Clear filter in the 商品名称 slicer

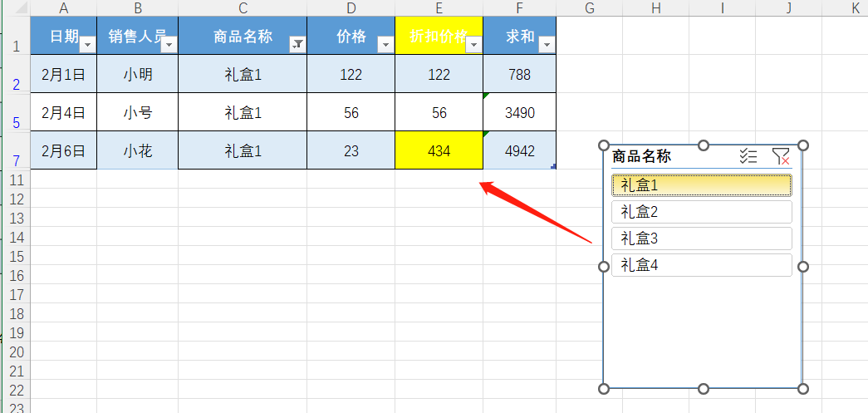781,157
